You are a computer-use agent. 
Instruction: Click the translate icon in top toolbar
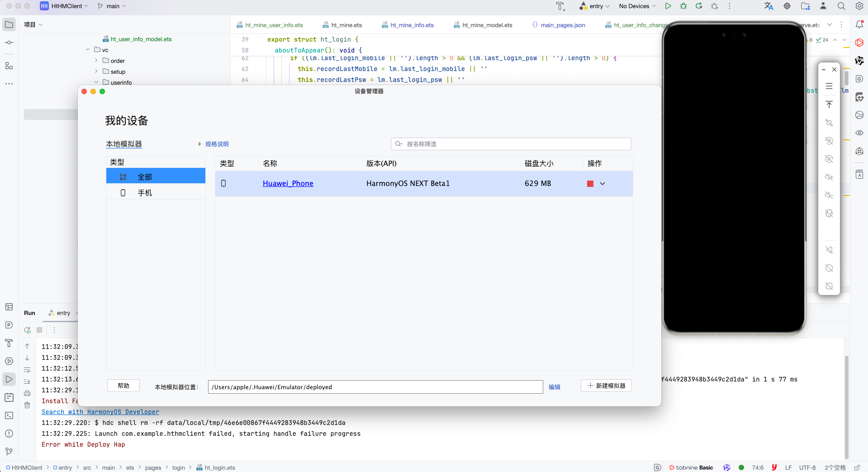pyautogui.click(x=768, y=6)
